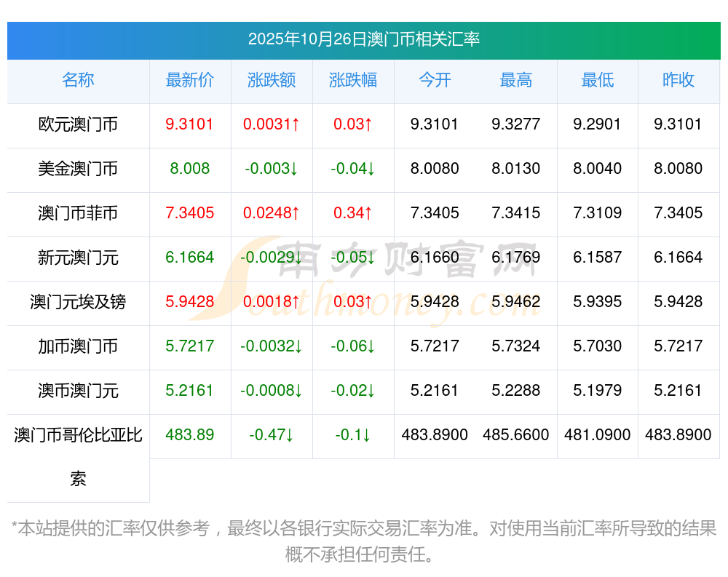Image resolution: width=728 pixels, height=577 pixels.
Task: Click the change amount 0.0031↑
Action: coord(272,124)
